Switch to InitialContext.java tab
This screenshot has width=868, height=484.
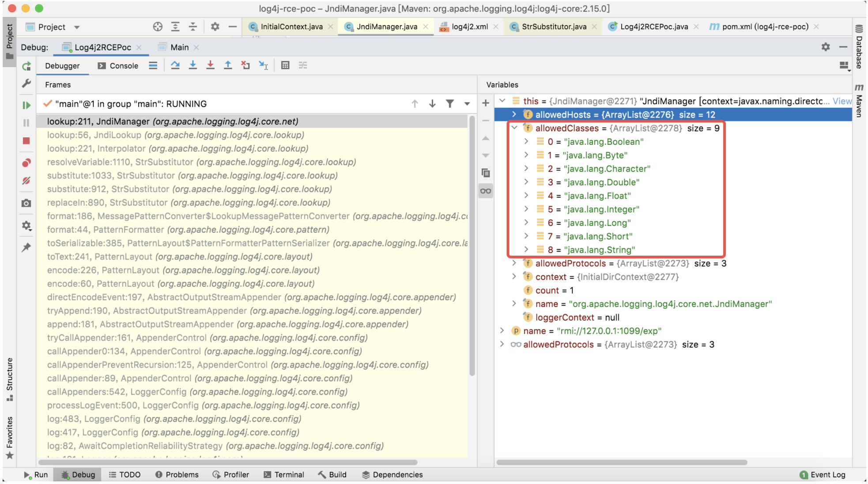(x=291, y=26)
